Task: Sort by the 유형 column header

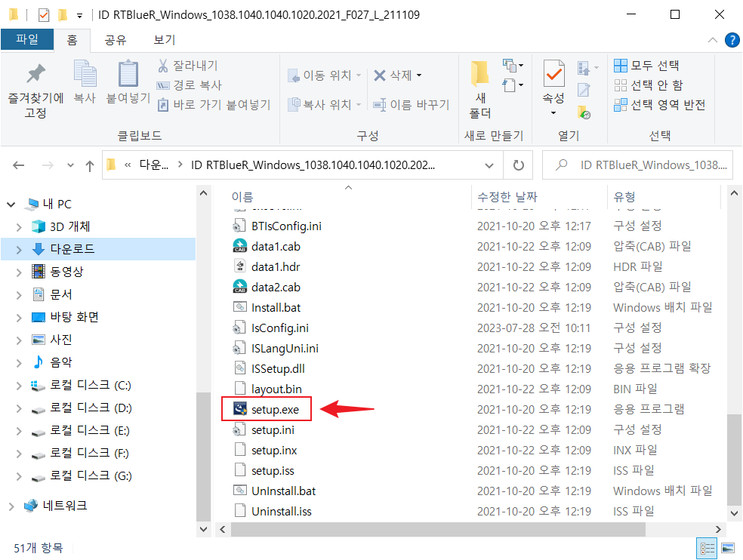Action: [x=624, y=197]
